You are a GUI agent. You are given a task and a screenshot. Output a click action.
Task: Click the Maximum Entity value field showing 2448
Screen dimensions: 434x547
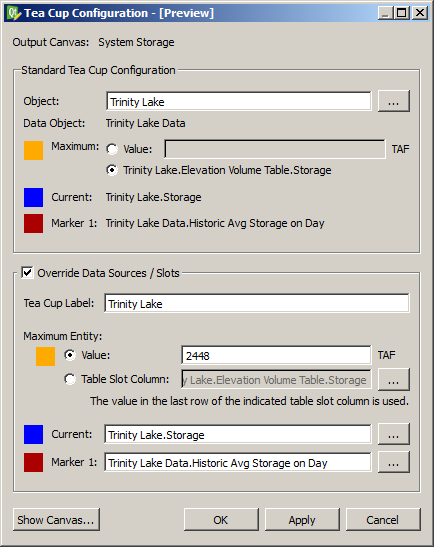point(276,355)
